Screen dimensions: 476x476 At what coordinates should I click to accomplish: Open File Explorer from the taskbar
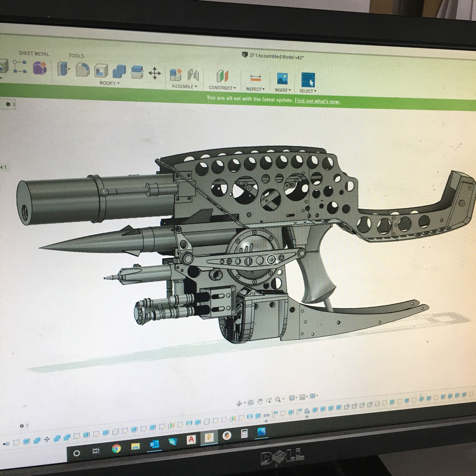(x=135, y=446)
